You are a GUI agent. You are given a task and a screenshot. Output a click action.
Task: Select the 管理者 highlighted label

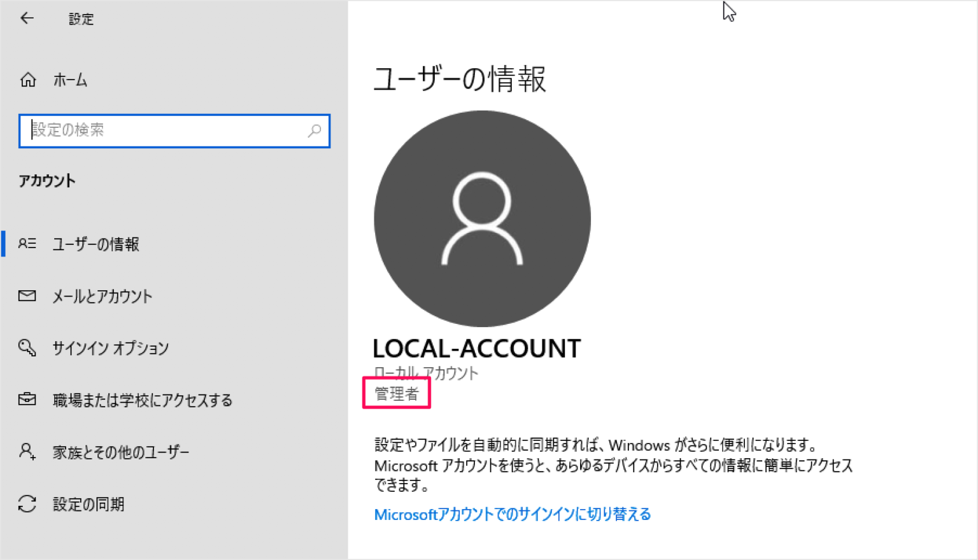(x=396, y=393)
